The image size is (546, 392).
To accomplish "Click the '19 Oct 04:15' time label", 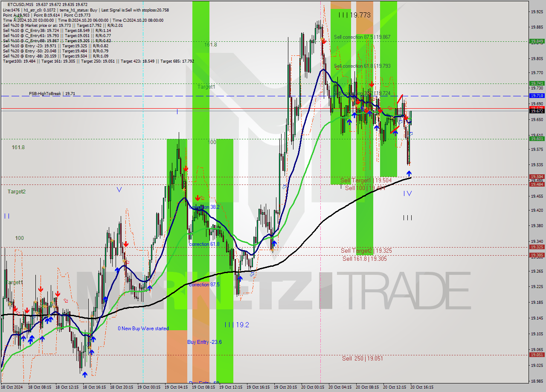I will [176, 387].
